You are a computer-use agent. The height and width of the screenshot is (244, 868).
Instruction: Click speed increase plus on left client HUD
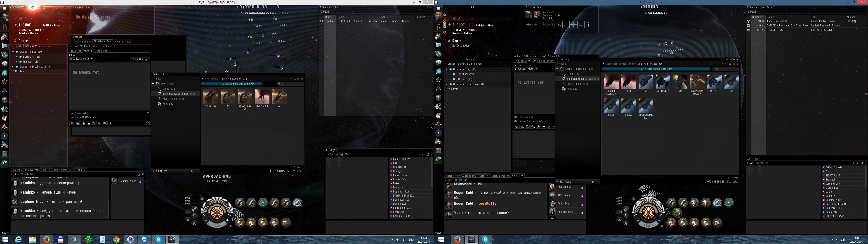click(x=227, y=221)
